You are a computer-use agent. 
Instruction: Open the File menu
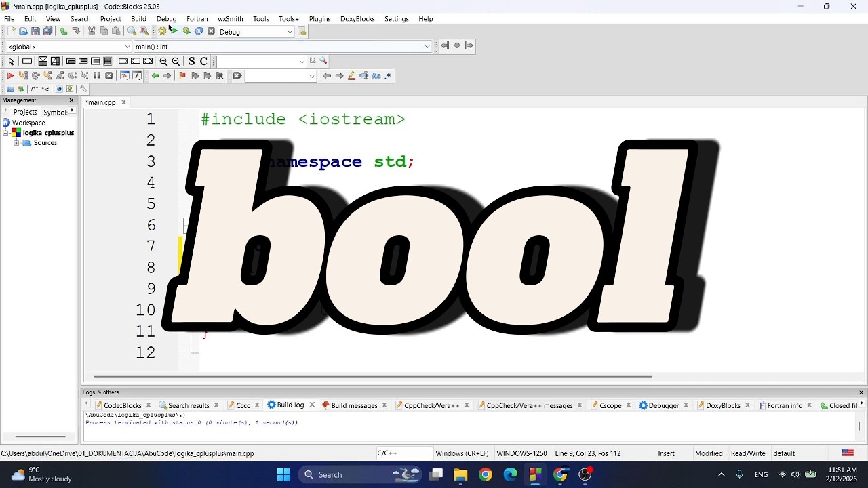point(9,19)
